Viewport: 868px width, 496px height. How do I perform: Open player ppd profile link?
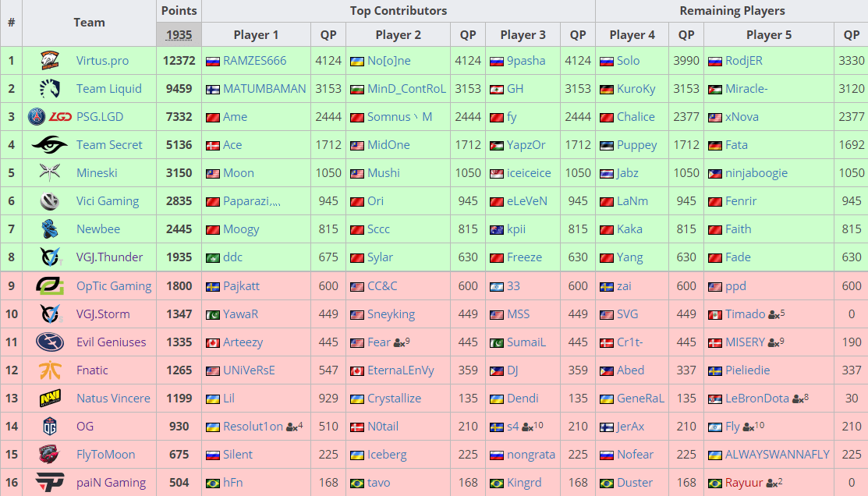pyautogui.click(x=735, y=287)
